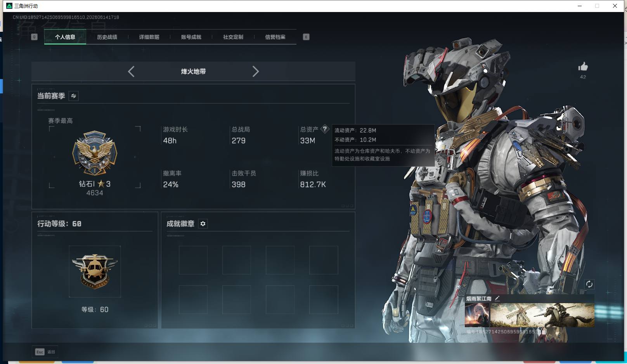The image size is (627, 364).
Task: Click the 赛季最高 label
Action: click(x=61, y=121)
